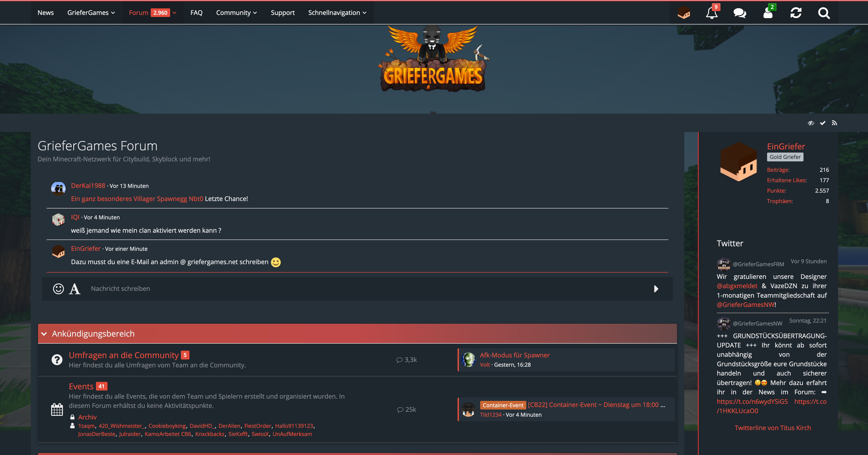Open the Trophäen stat link
Viewport: 868px width, 455px height.
click(x=780, y=201)
